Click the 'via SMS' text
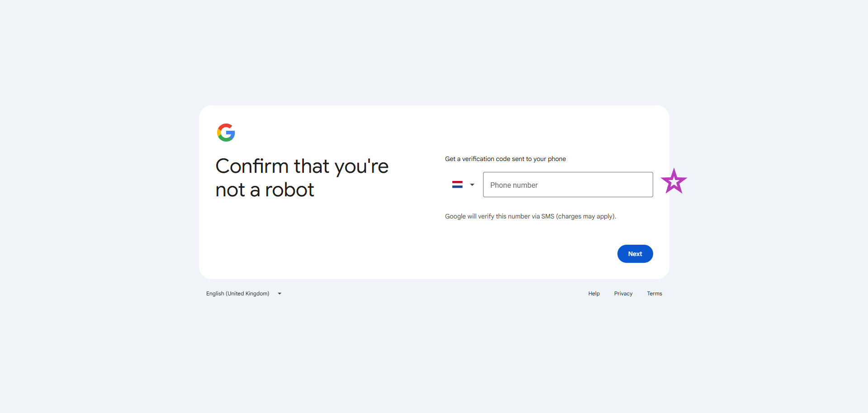 click(x=543, y=216)
